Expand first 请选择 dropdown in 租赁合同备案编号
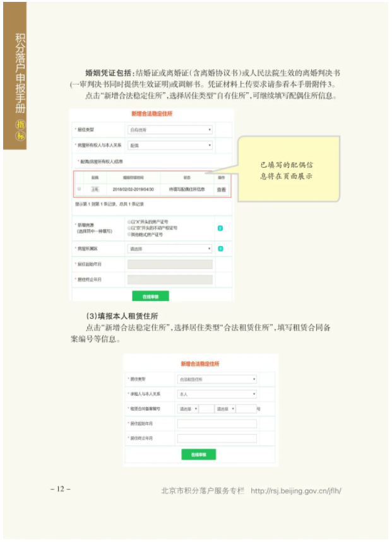Viewport: 392px width, 542px height. [x=187, y=409]
